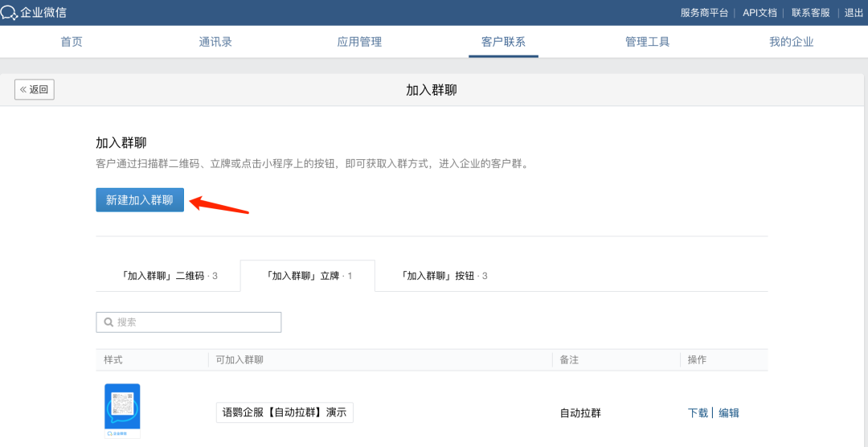
Task: Open the 首页 navigation tab
Action: point(72,42)
